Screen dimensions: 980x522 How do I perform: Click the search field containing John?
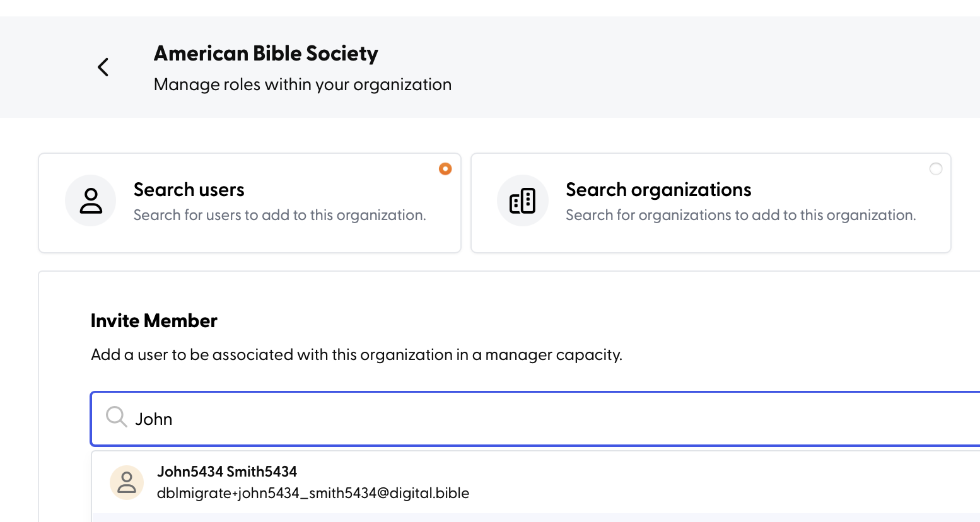535,419
